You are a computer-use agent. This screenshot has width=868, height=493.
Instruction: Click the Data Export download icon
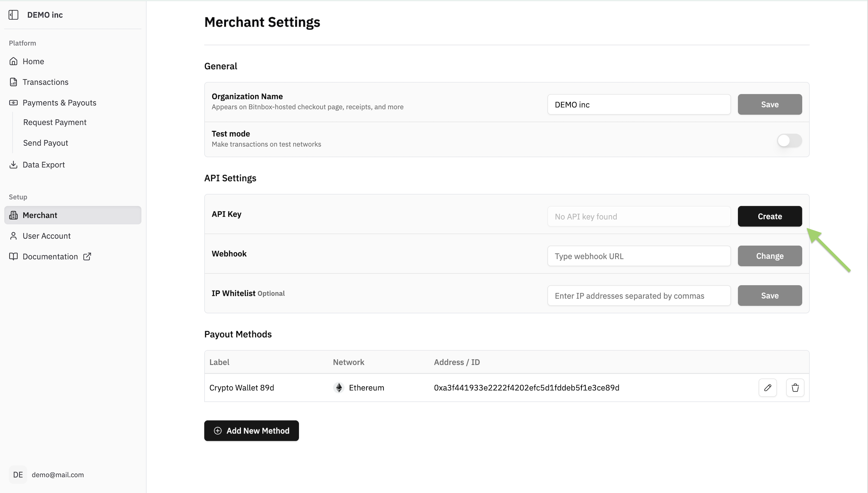13,165
